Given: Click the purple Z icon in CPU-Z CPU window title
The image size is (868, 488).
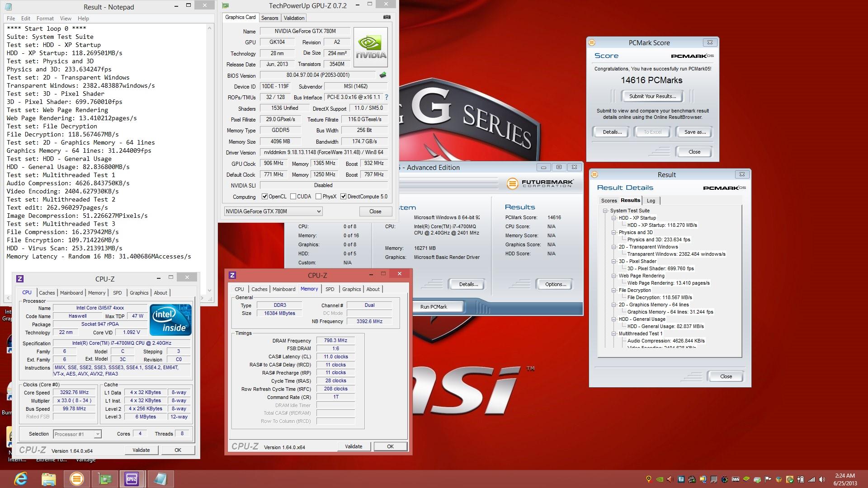Looking at the screenshot, I should tap(20, 279).
